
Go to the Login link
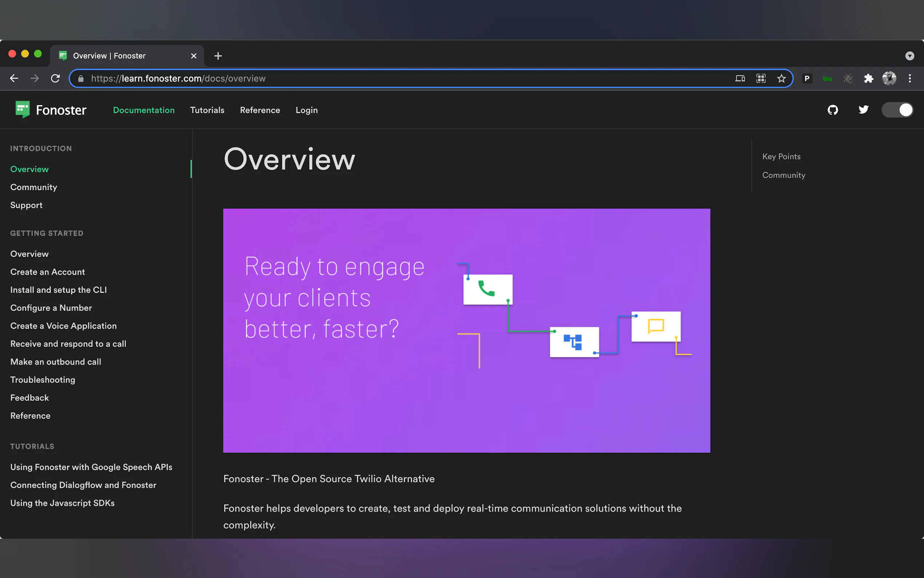[306, 110]
